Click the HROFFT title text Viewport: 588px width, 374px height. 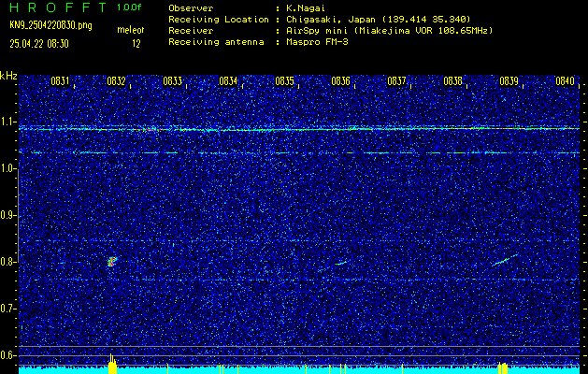pyautogui.click(x=59, y=7)
